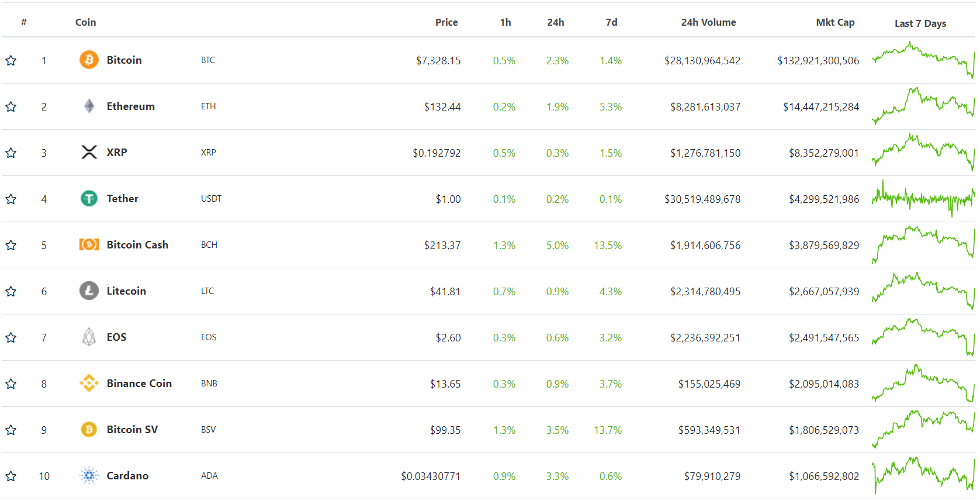View Cardano's 7-day sparkline chart
The height and width of the screenshot is (501, 980).
(923, 475)
